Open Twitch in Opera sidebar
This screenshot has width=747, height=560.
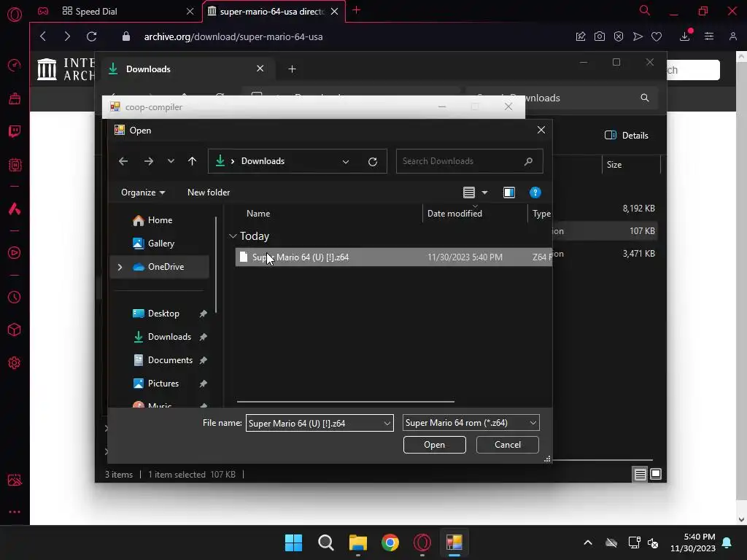(15, 131)
